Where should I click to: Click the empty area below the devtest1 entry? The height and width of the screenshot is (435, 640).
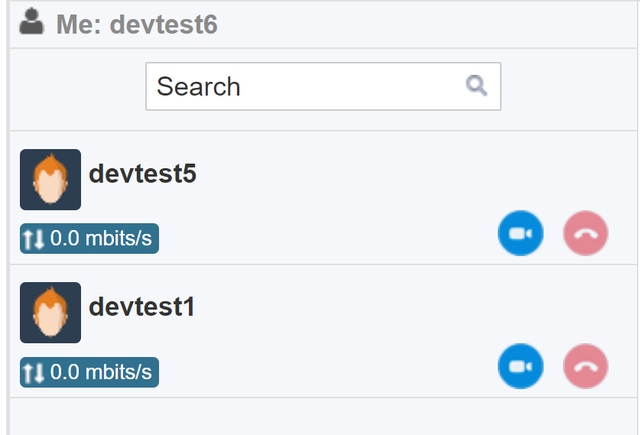[x=320, y=416]
